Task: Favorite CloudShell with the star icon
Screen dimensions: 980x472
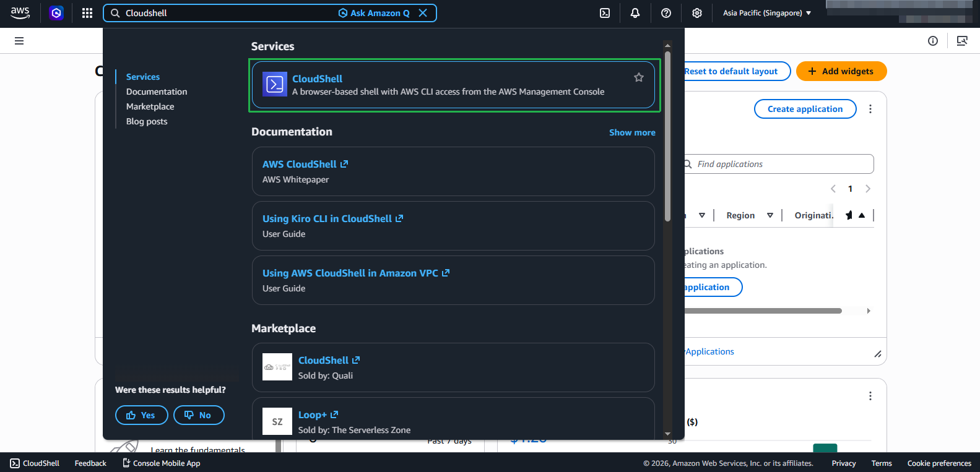Action: click(639, 77)
